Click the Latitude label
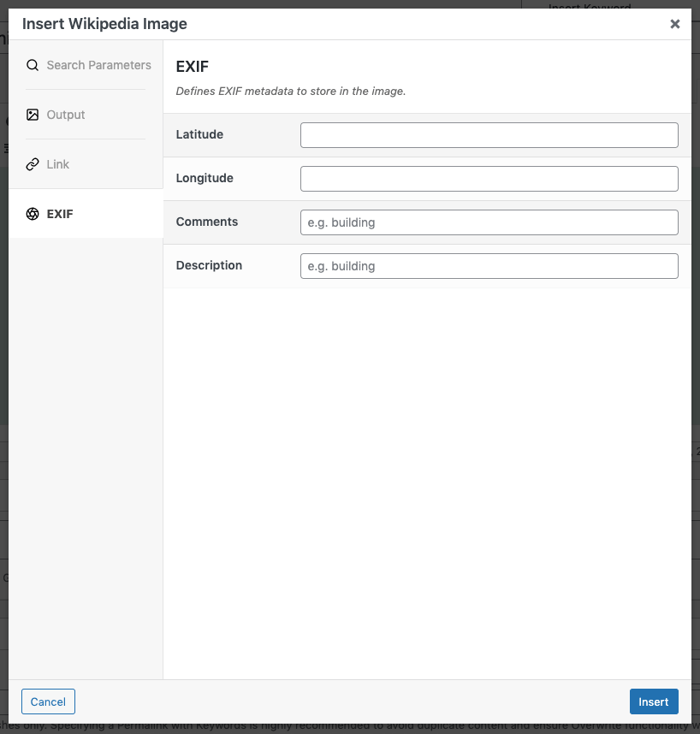The width and height of the screenshot is (700, 734). point(199,134)
